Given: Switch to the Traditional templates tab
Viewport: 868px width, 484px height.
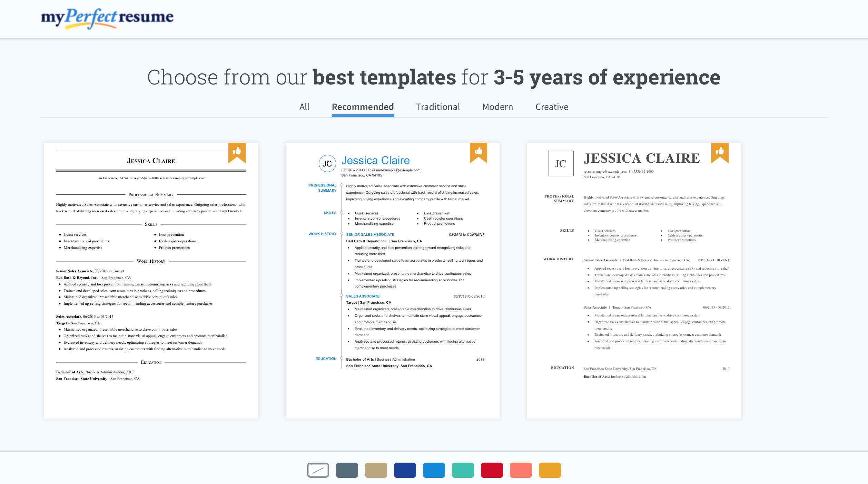Looking at the screenshot, I should (437, 106).
